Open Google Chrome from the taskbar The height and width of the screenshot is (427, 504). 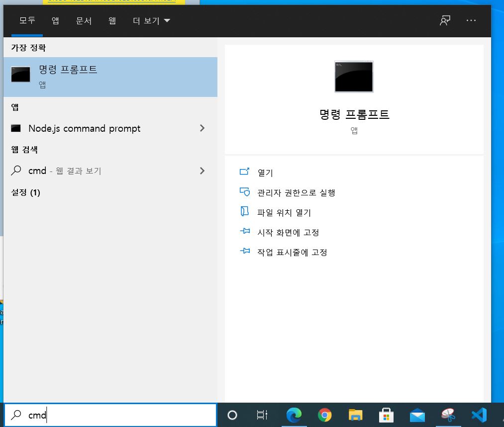click(325, 415)
